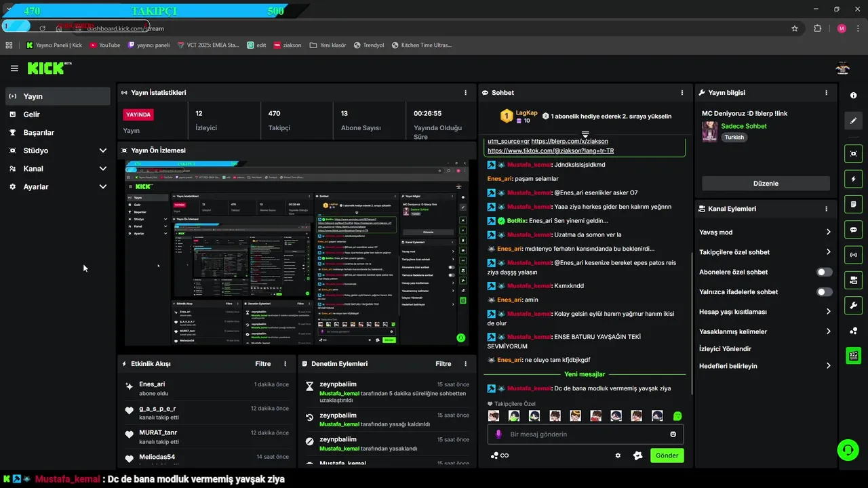868x488 pixels.
Task: Open Yayıncı Paneli | Kick bookmark
Action: pos(54,45)
